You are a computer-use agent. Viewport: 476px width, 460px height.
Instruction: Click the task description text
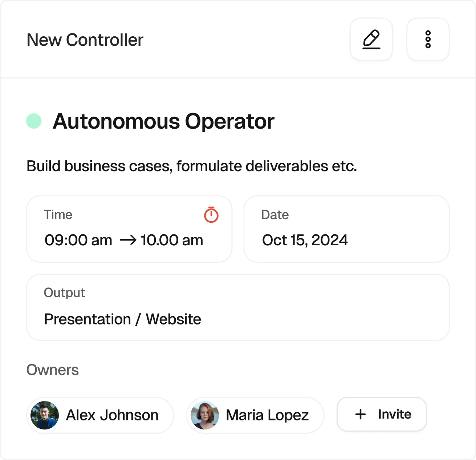click(192, 166)
